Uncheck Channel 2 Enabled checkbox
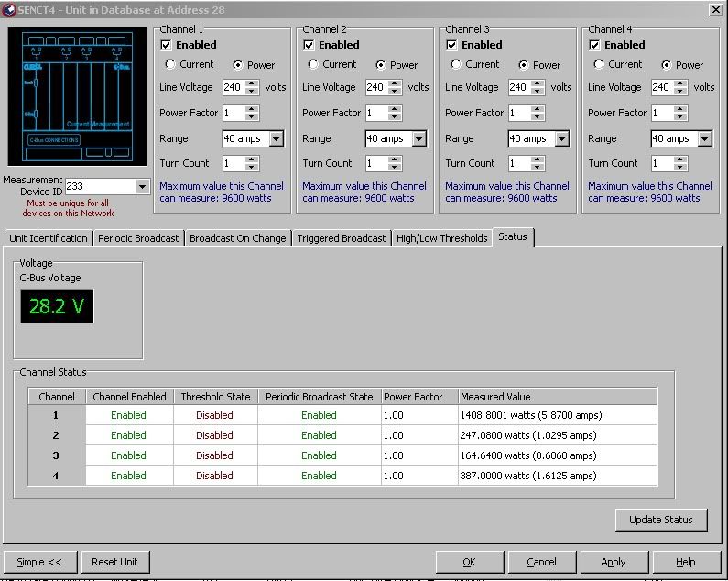The image size is (728, 581). click(309, 45)
